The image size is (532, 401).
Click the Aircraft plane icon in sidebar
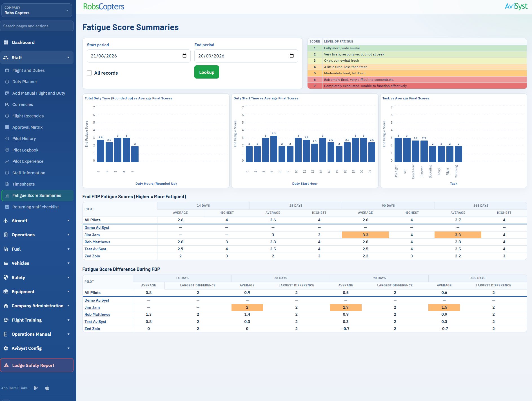[6, 221]
